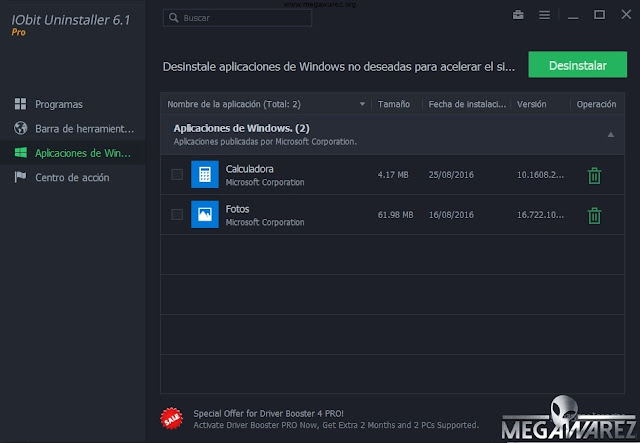Open the toolbox briefcase icon
Viewport: 640px width, 443px height.
(518, 15)
